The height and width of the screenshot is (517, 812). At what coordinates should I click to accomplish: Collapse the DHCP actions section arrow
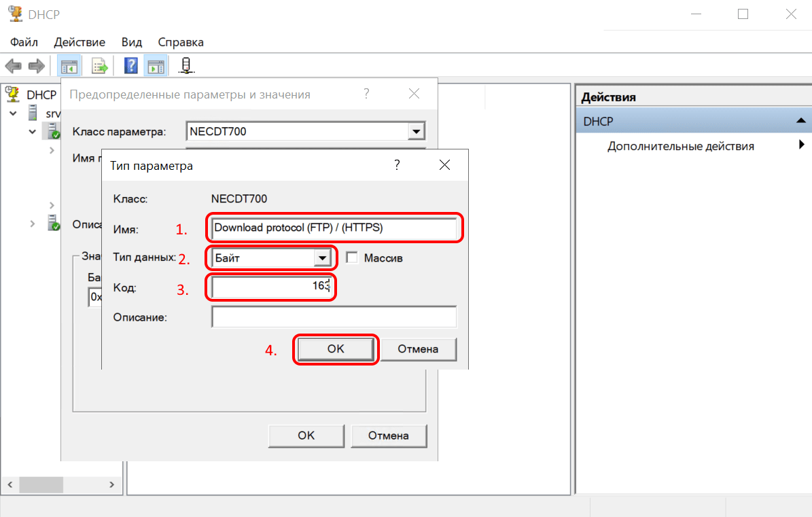click(800, 121)
